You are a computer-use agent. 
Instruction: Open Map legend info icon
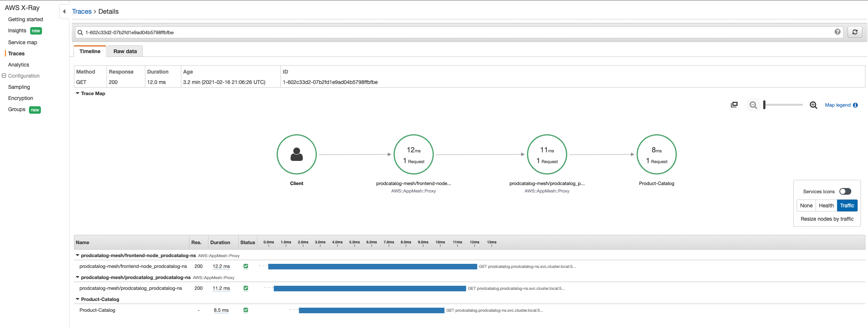click(855, 105)
